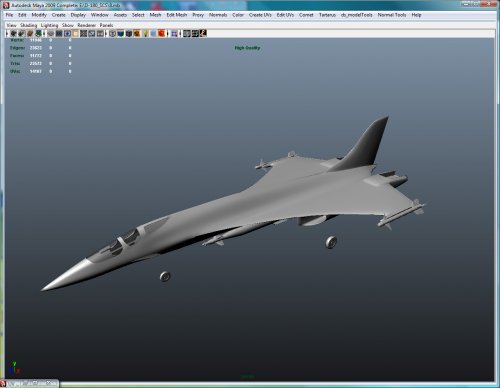Toggle the viewport Grid icon
This screenshot has height=388, width=500.
[51, 33]
